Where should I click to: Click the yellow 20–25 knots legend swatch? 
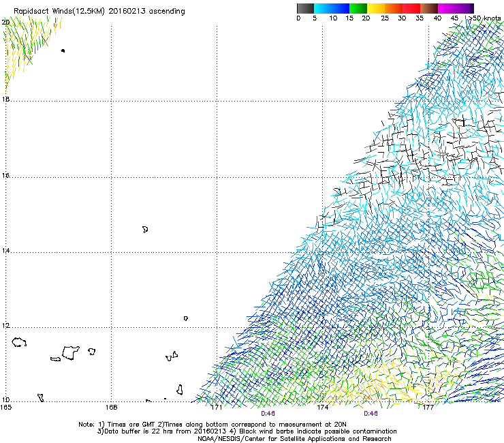pyautogui.click(x=376, y=8)
